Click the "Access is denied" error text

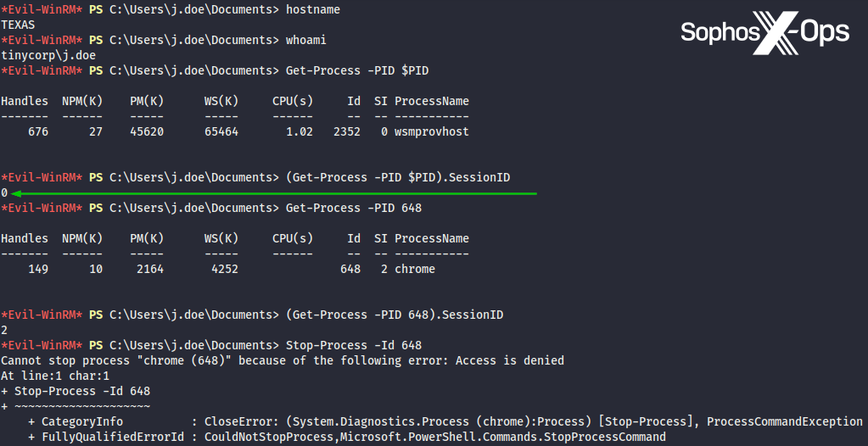510,360
